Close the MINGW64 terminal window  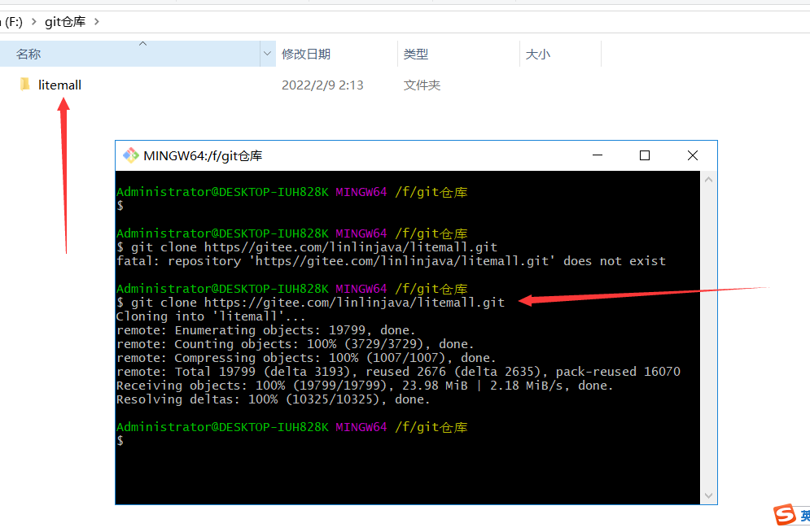coord(693,155)
